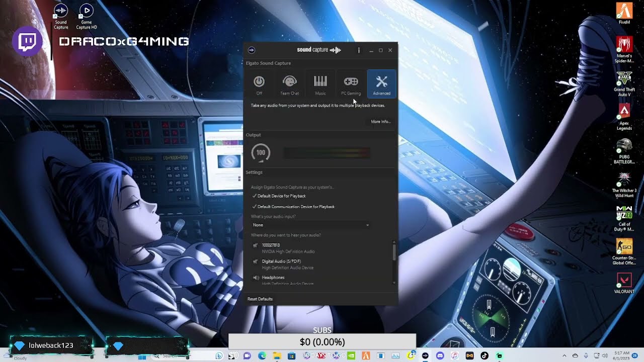Open the audio input dropdown showing None

click(310, 225)
